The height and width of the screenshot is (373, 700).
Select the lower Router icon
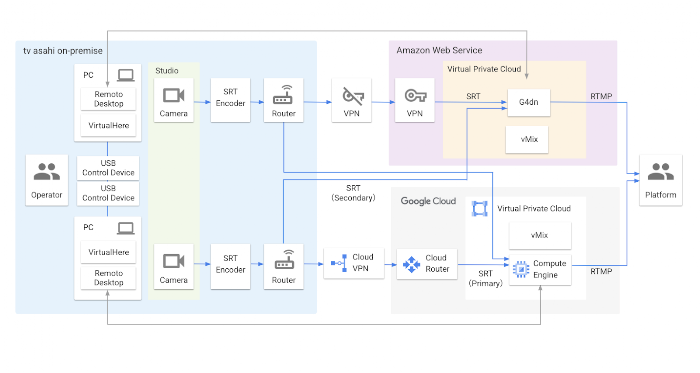pyautogui.click(x=283, y=260)
